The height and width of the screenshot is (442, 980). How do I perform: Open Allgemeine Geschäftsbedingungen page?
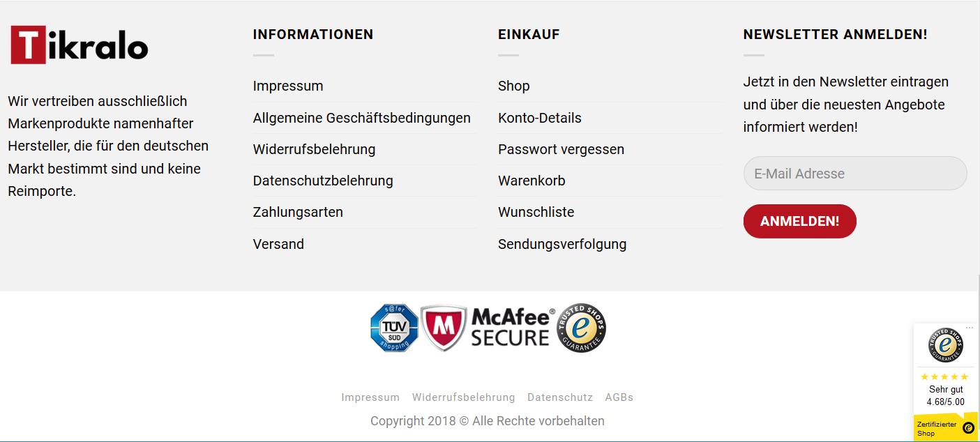tap(362, 118)
